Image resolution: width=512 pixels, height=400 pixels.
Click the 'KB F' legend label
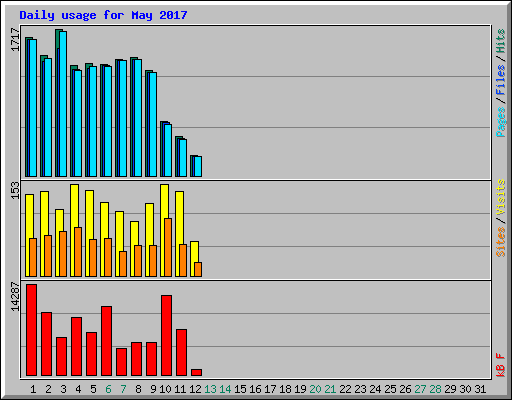click(x=500, y=365)
